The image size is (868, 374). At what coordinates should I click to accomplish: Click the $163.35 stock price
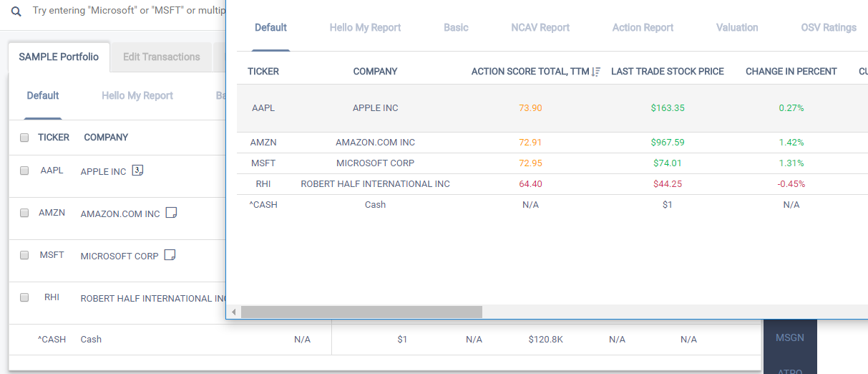point(668,108)
